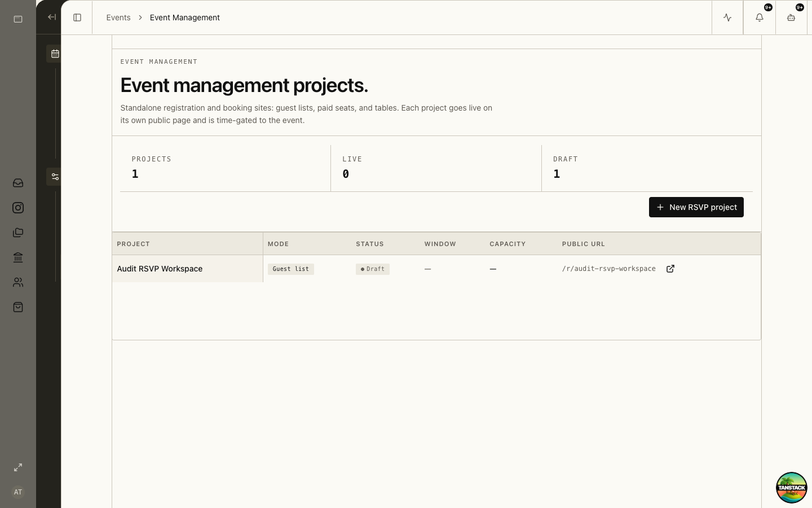812x508 pixels.
Task: Open the people icon in left rail
Action: click(x=18, y=282)
